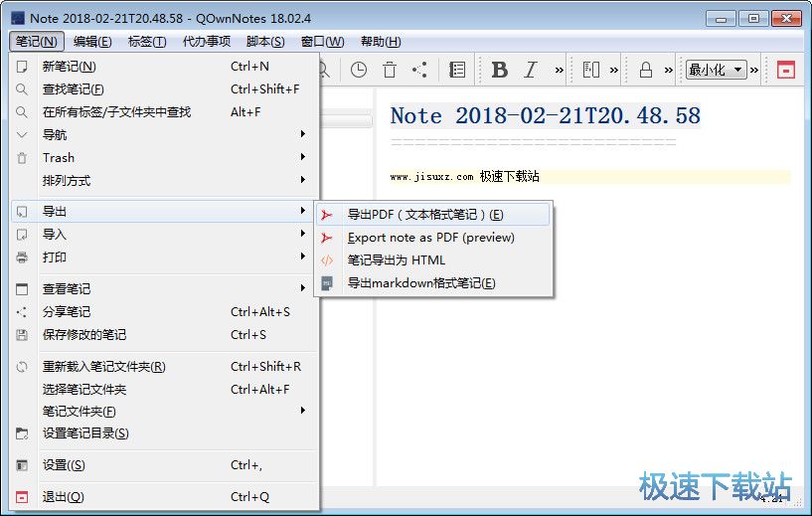Expand the Trash submenu

coord(163,157)
